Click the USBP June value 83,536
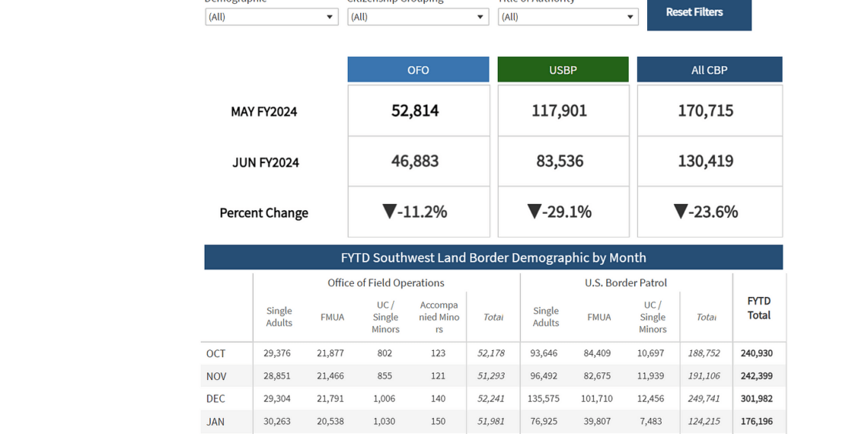868x434 pixels. coord(560,161)
